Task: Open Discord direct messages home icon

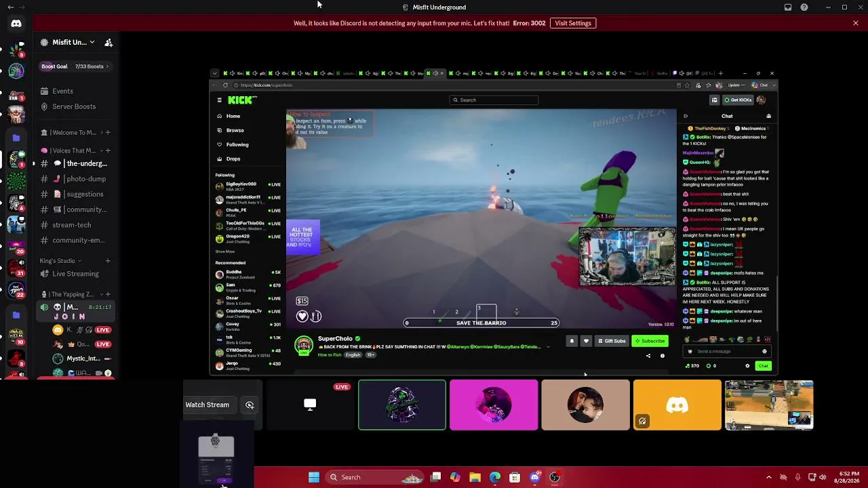Action: (x=16, y=23)
